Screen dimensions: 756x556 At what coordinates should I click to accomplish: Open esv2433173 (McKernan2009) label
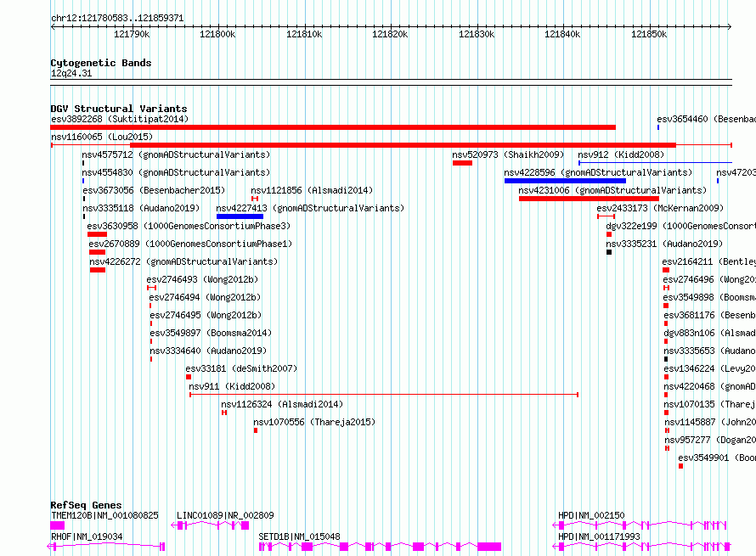pos(660,208)
